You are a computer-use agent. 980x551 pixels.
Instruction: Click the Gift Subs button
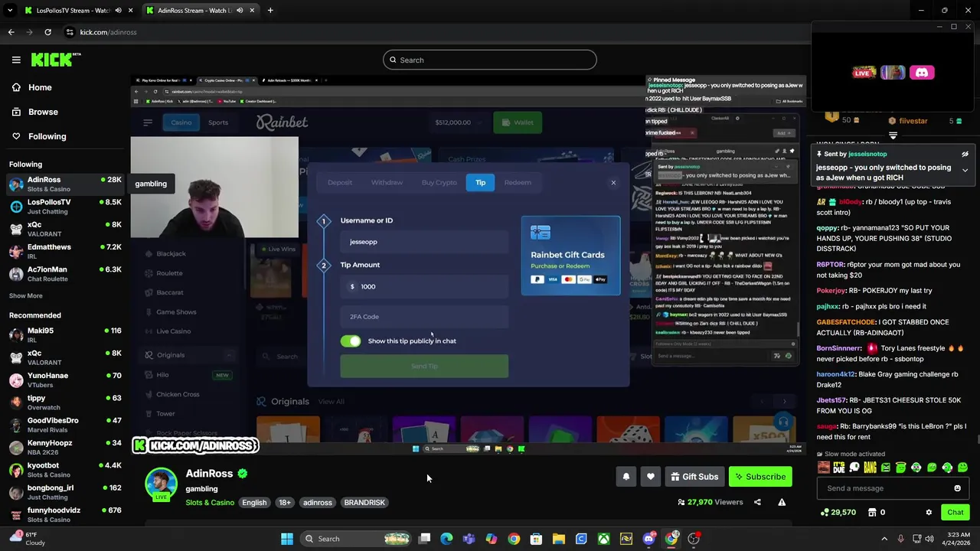click(x=694, y=477)
